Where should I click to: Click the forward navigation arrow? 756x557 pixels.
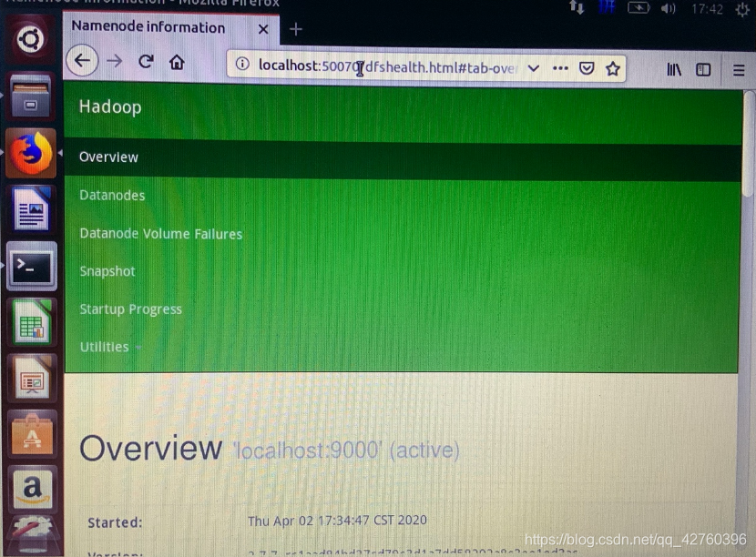pos(114,61)
